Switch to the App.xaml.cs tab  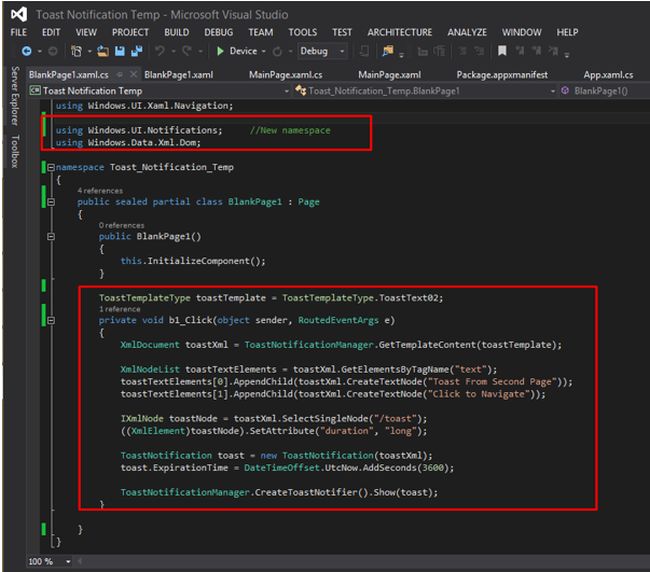click(x=608, y=75)
